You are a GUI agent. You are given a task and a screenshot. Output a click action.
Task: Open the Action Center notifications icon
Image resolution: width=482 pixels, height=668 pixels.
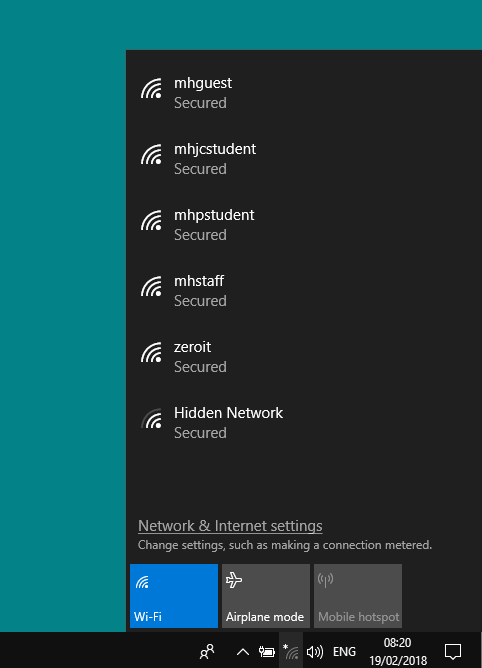pyautogui.click(x=453, y=651)
